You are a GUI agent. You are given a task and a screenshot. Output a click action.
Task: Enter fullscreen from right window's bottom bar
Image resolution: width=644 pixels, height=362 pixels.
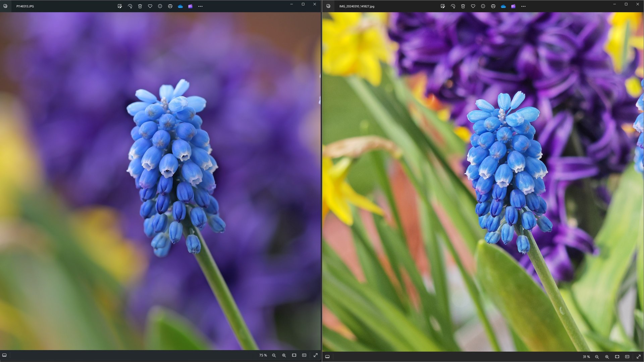click(638, 357)
